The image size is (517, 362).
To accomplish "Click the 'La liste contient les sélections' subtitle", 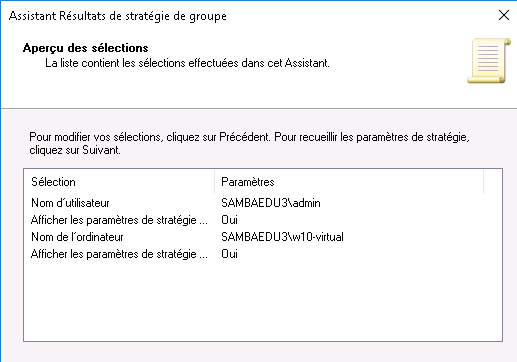I will (x=187, y=63).
